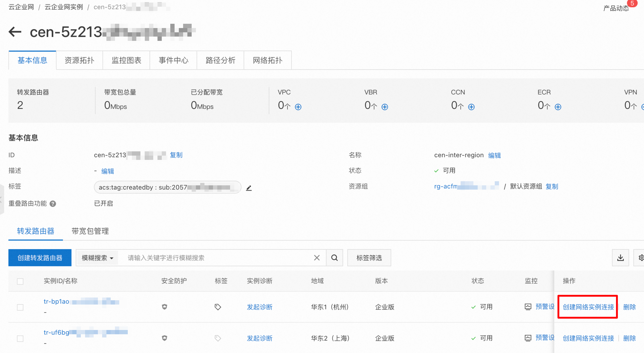Open the rg-acfm resource group link
644x353 pixels.
[467, 186]
